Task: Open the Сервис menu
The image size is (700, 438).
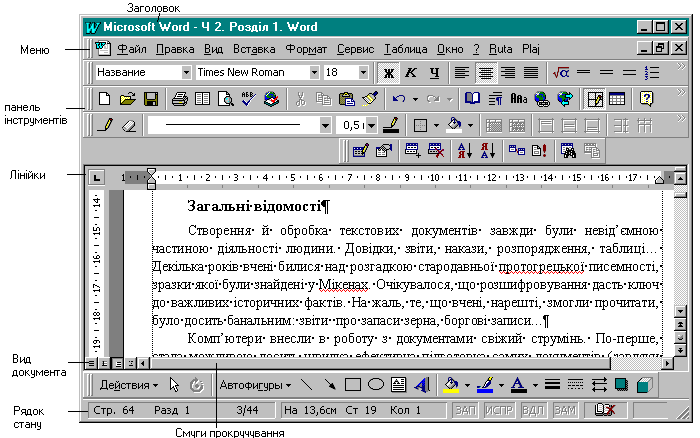Action: (x=355, y=49)
